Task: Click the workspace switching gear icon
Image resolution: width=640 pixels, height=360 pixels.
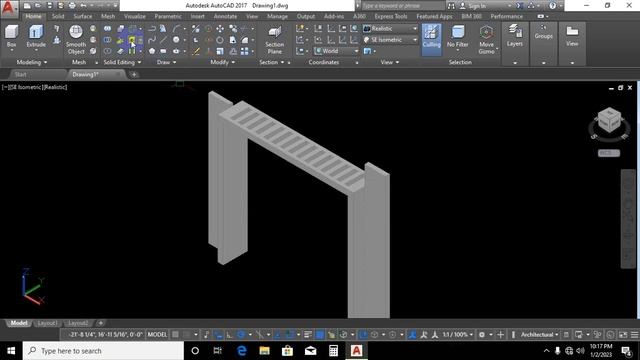Action: coord(482,335)
